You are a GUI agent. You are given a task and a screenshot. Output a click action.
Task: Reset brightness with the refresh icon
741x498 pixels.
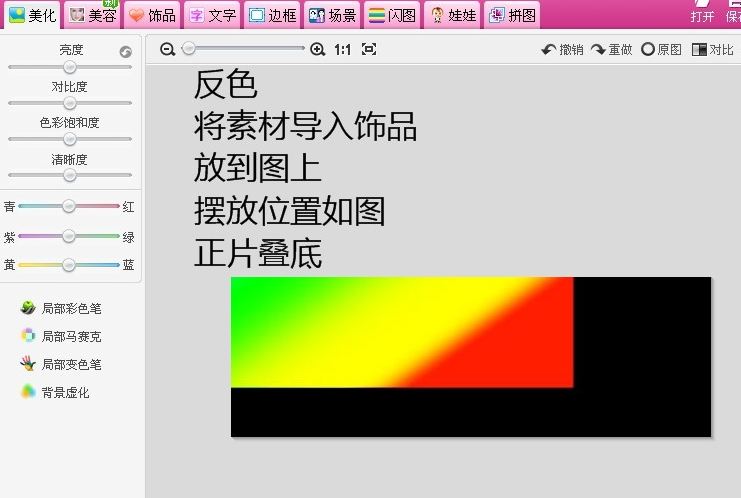[126, 51]
